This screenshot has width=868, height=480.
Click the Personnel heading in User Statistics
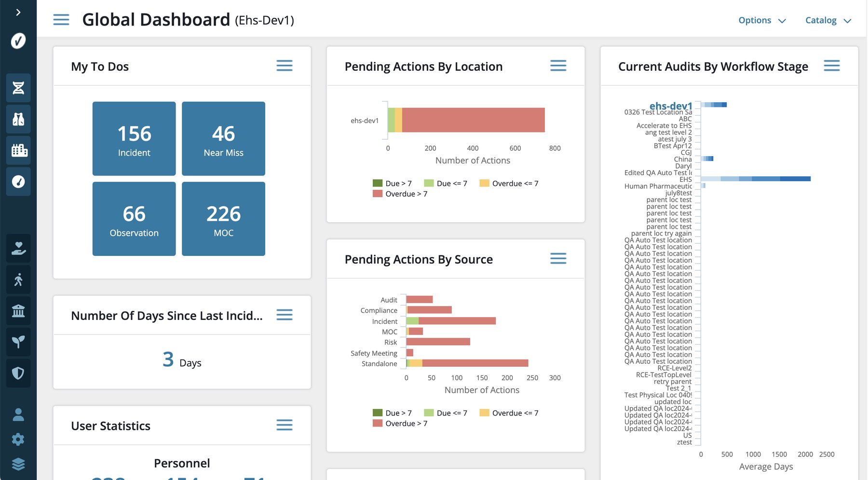click(x=182, y=463)
